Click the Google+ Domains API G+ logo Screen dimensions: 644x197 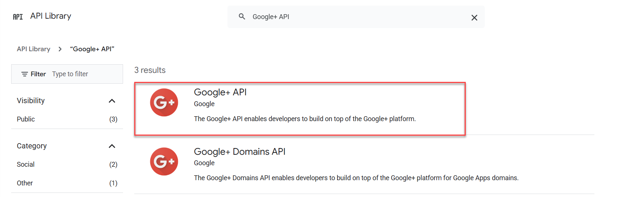coord(164,161)
